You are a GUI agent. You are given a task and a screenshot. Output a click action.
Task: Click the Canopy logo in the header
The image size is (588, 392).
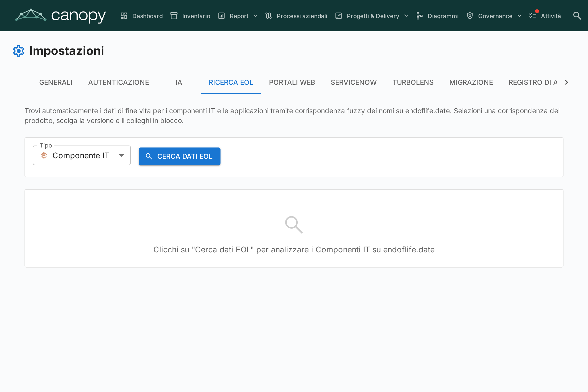(60, 15)
